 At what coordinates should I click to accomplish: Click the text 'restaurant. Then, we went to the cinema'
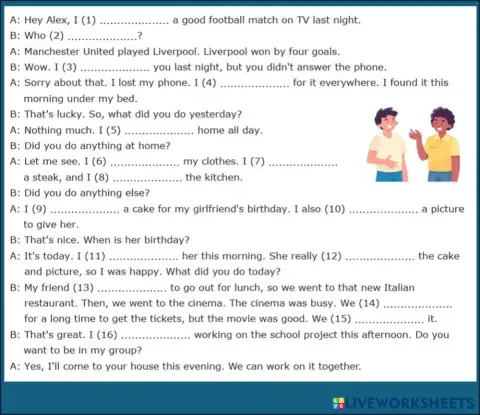124,303
